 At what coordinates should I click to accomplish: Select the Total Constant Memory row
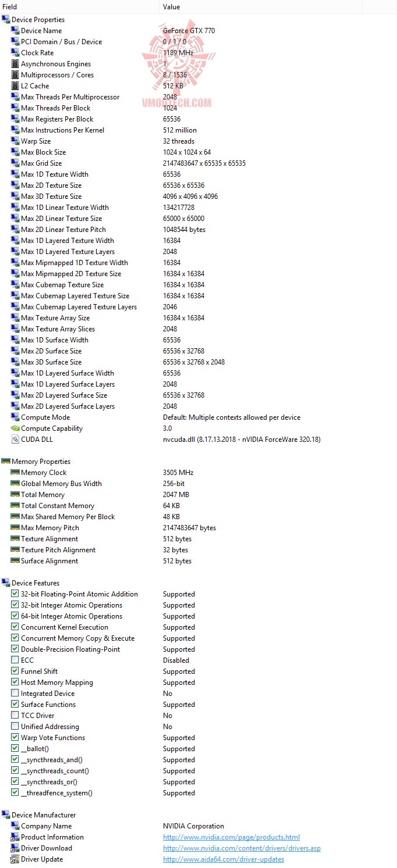pyautogui.click(x=198, y=506)
